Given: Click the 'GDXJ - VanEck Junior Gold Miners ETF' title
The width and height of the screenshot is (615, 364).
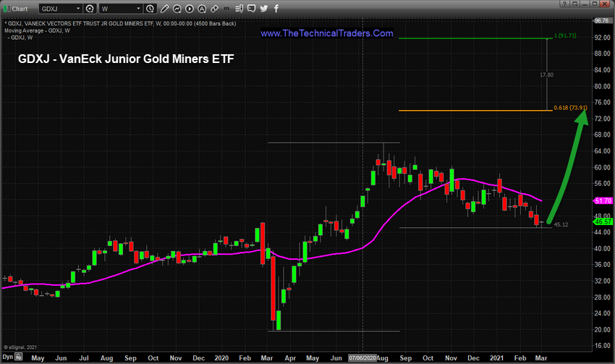Looking at the screenshot, I should 126,59.
